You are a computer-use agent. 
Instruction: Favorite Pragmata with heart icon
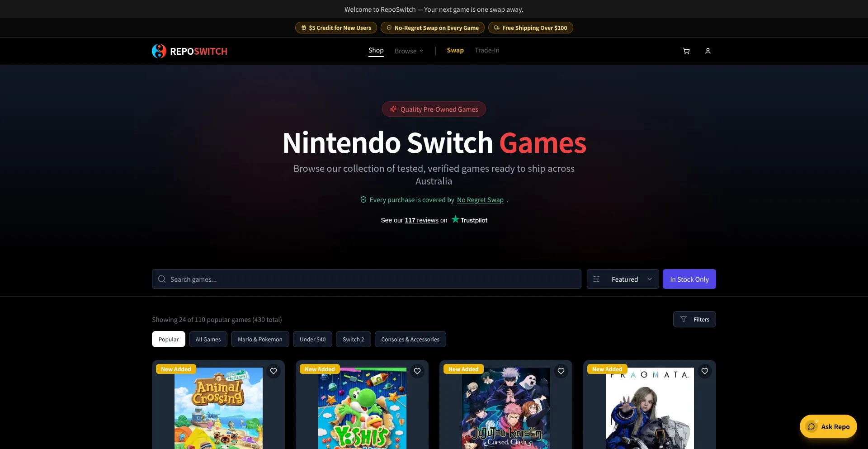[x=705, y=371]
